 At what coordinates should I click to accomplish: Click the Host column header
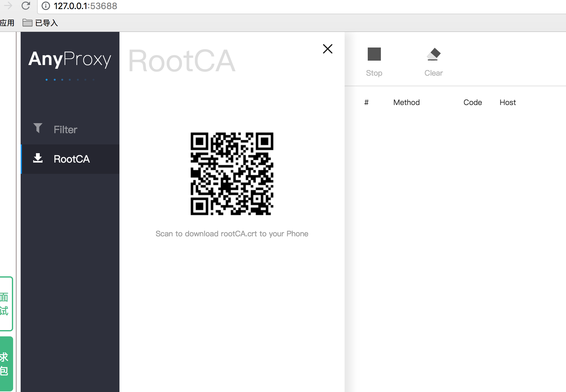point(507,102)
